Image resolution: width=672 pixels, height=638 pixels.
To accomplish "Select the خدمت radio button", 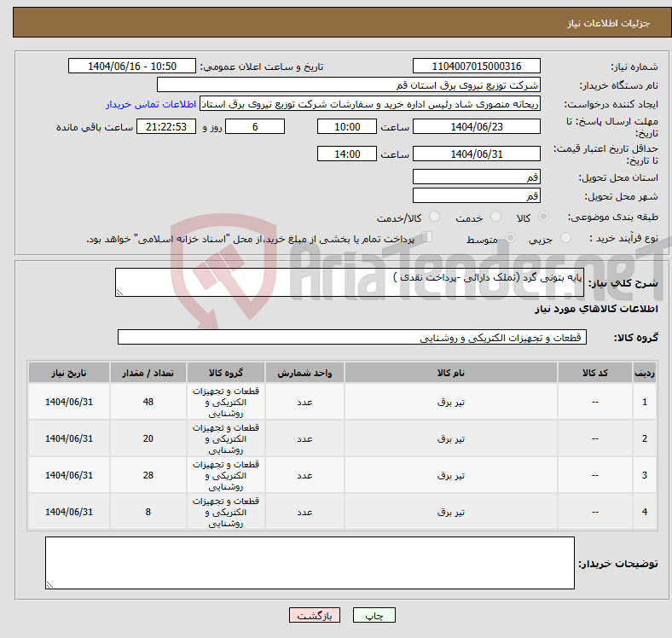I will pos(495,217).
